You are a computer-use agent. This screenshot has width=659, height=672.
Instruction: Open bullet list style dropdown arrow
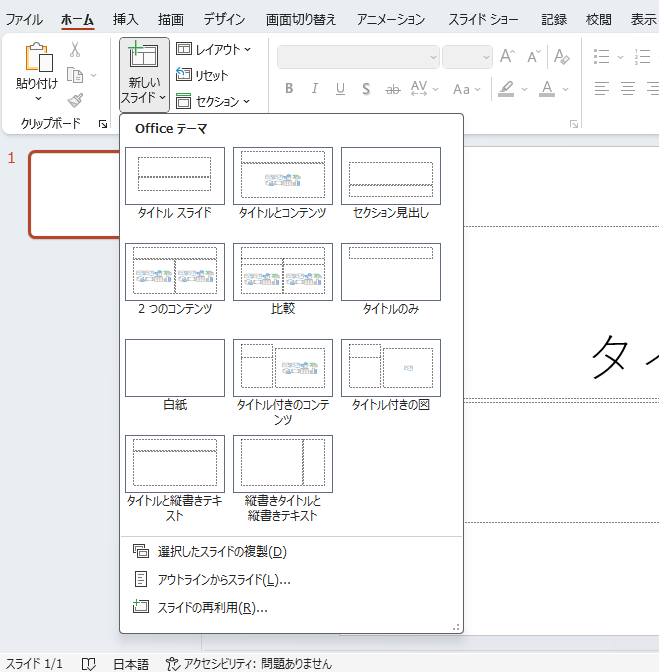pos(620,57)
